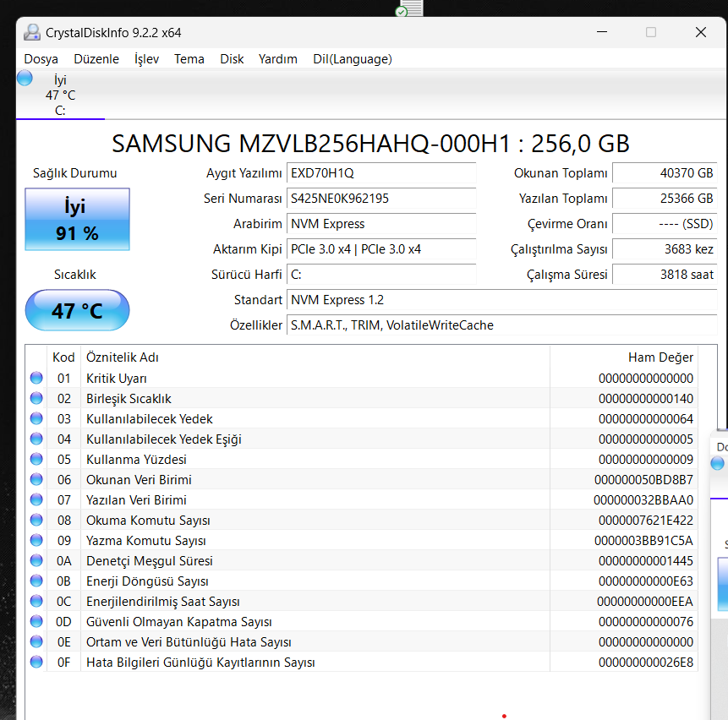Click the Okunan Toplamı value 40370 GB

point(665,173)
